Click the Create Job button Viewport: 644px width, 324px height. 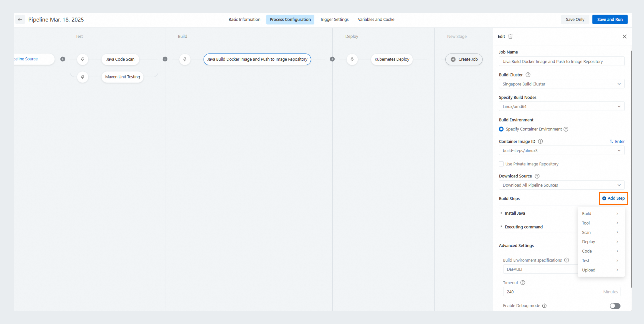(x=464, y=59)
